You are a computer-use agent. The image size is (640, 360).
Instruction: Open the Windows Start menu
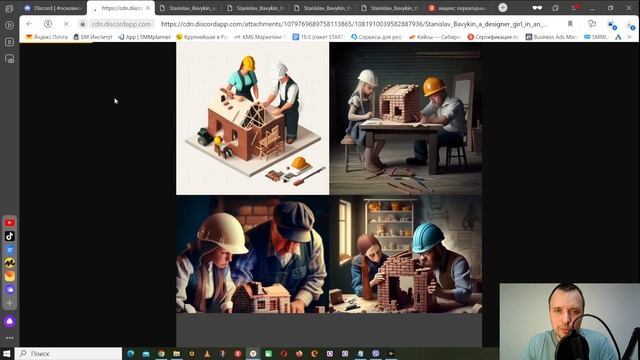tap(7, 353)
